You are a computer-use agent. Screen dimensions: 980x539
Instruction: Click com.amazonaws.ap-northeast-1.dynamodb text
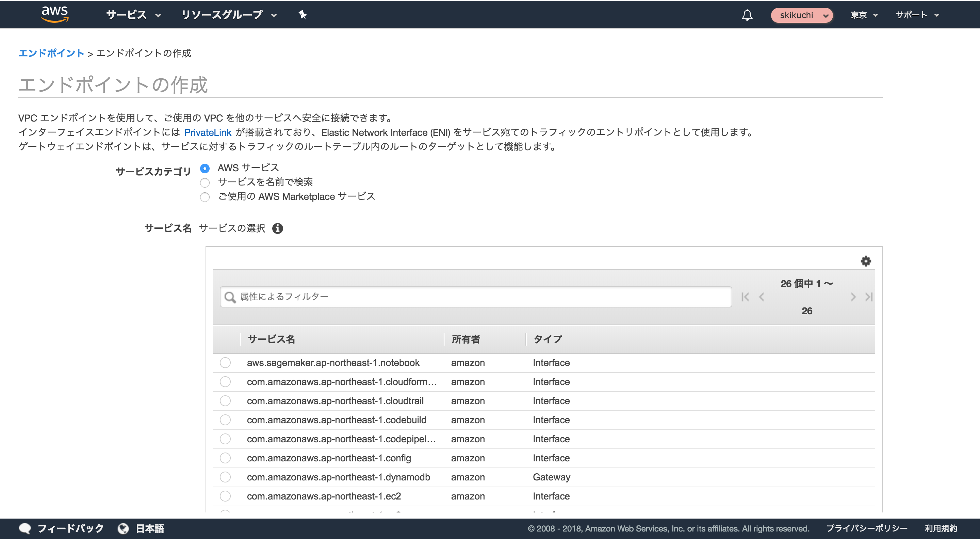coord(338,477)
